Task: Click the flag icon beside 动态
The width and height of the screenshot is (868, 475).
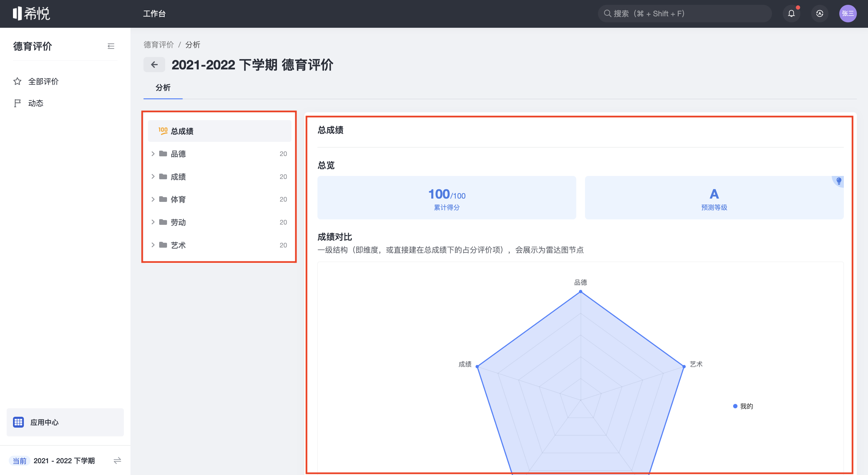Action: 17,103
